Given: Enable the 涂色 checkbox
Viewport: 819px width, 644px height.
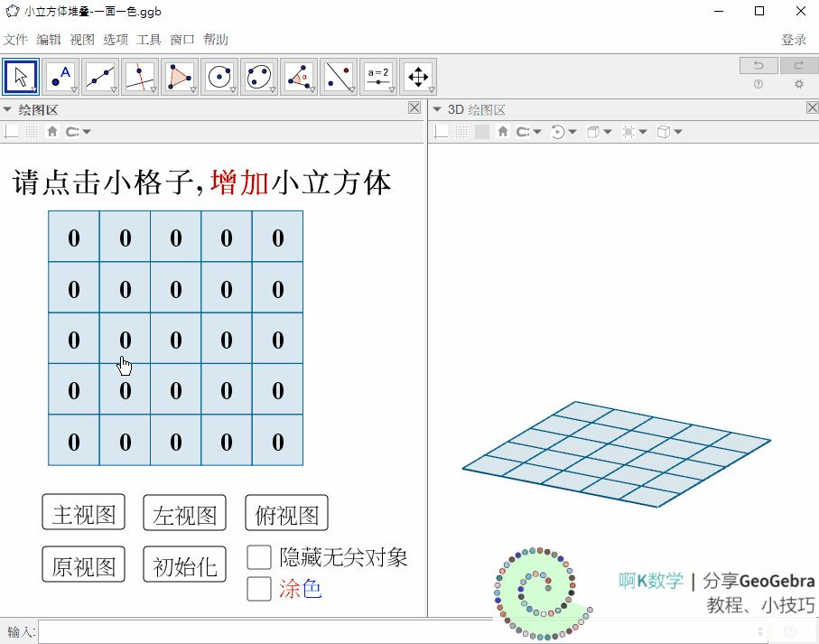Looking at the screenshot, I should coord(259,589).
